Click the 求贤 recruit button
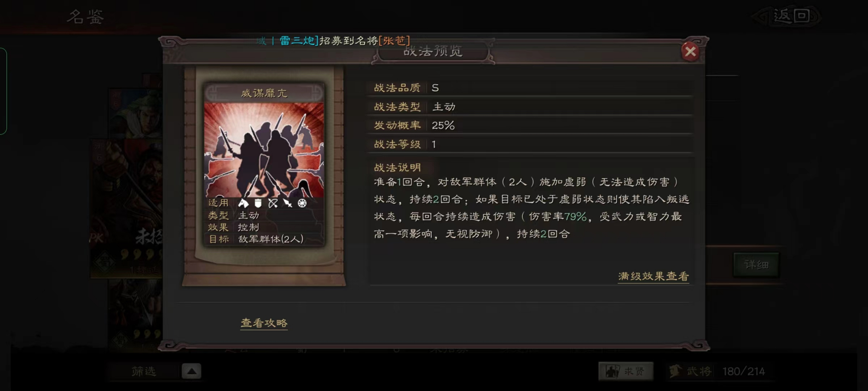868x391 pixels. tap(625, 371)
